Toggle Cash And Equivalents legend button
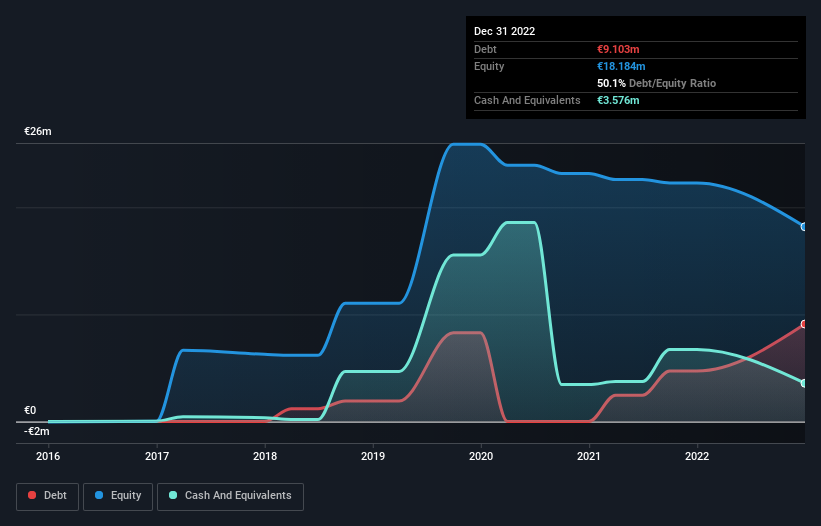The image size is (821, 526). click(x=230, y=496)
